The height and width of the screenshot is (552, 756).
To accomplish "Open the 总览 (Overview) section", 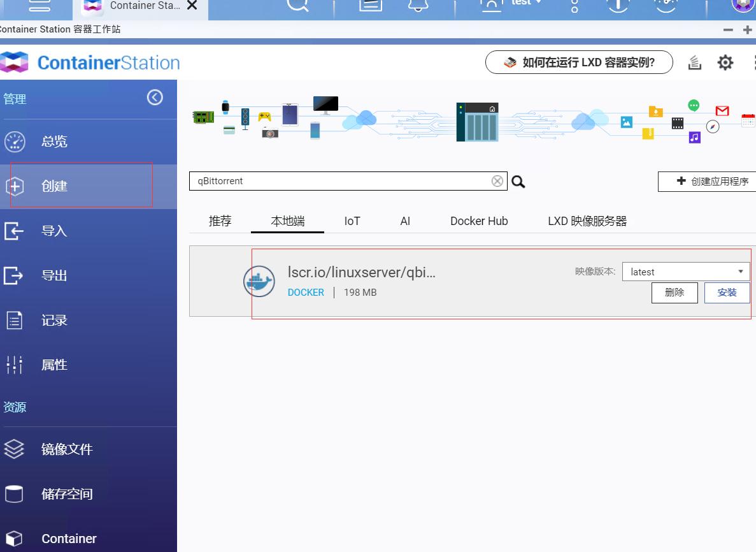I will (53, 142).
